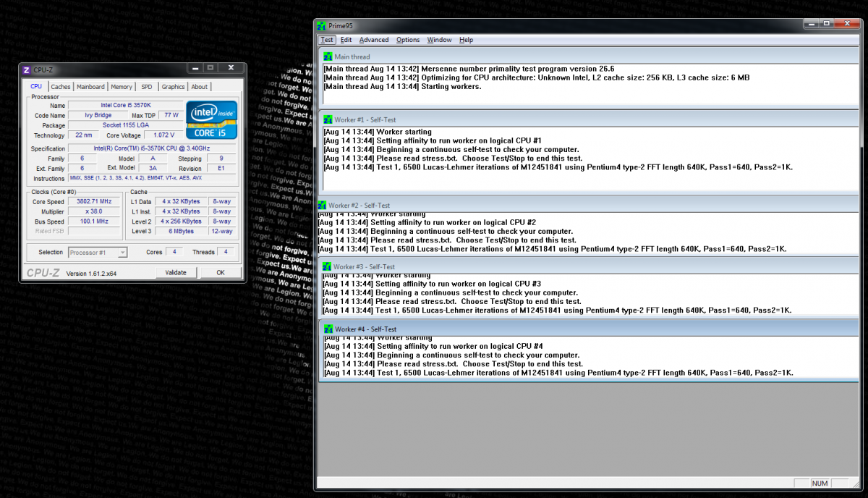Click the Ext. Model value '3A'

click(x=153, y=168)
